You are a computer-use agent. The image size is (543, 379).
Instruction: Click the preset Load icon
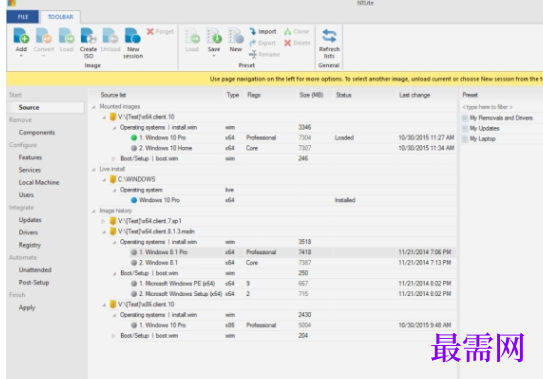coord(192,36)
